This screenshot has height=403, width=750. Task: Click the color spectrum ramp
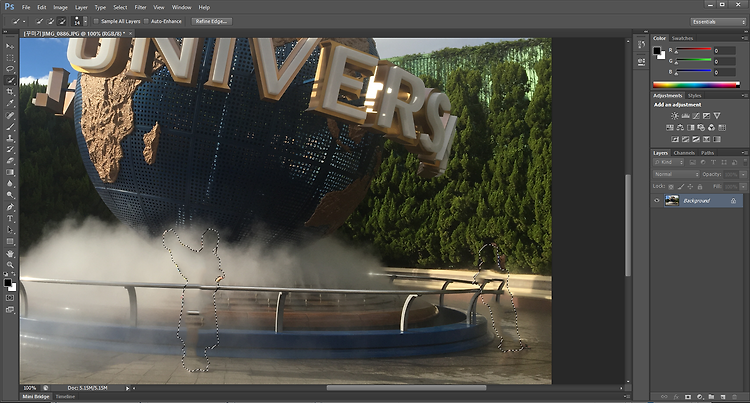(696, 85)
